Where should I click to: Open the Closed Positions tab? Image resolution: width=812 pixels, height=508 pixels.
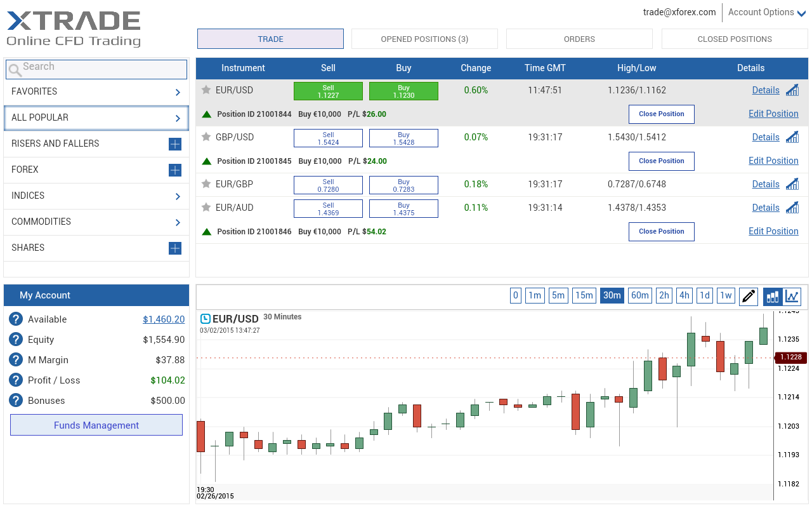coord(734,39)
